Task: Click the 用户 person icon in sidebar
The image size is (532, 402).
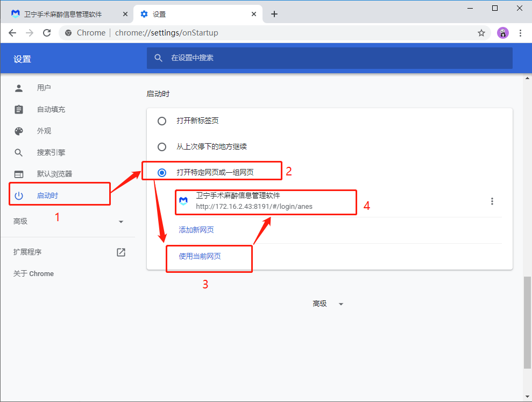Action: pos(19,88)
